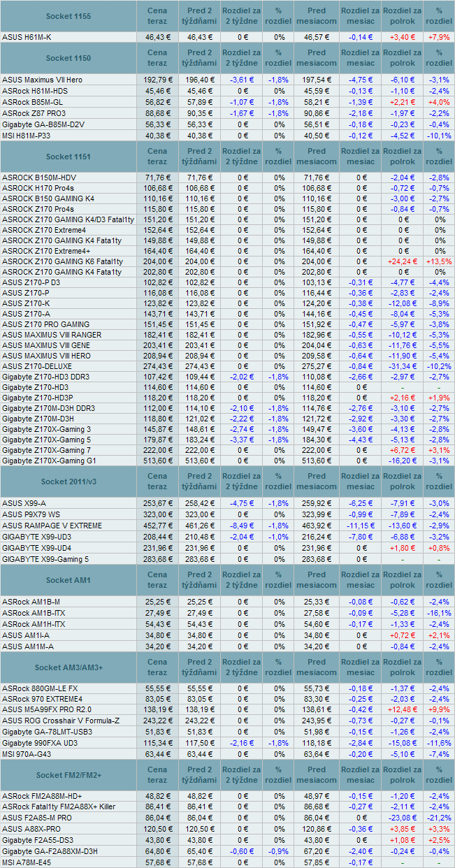Click the +3,85 € value for ASUS A88X-PRO
This screenshot has width=455, height=868.
402,829
